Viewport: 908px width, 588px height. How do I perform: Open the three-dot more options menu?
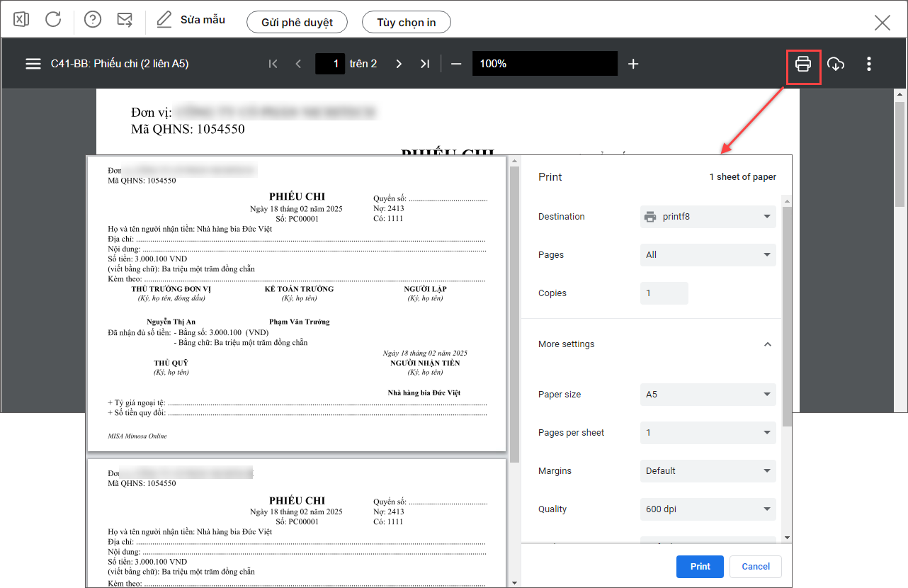coord(869,64)
